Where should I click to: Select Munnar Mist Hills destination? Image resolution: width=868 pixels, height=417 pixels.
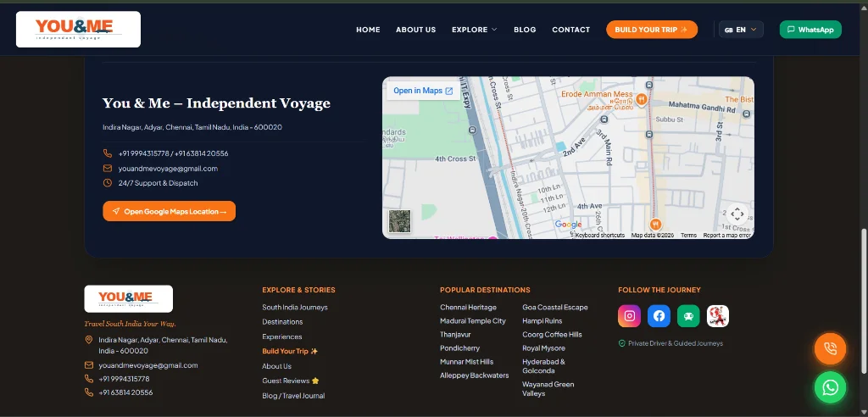pyautogui.click(x=467, y=362)
